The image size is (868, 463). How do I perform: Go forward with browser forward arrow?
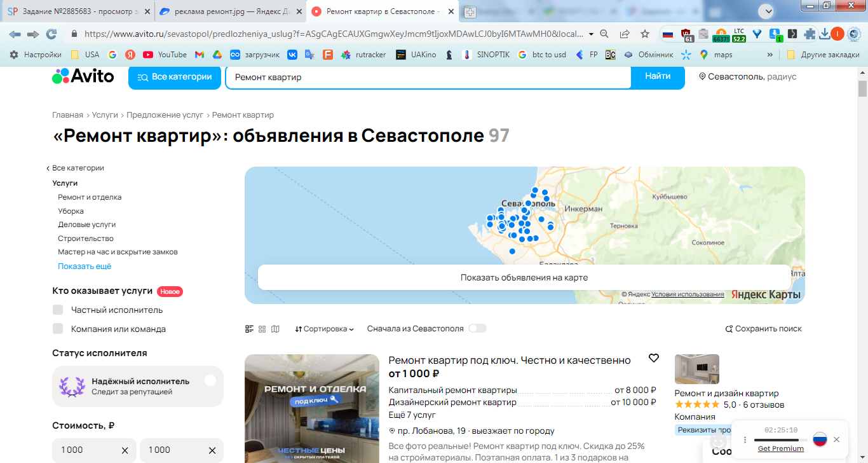(x=33, y=34)
